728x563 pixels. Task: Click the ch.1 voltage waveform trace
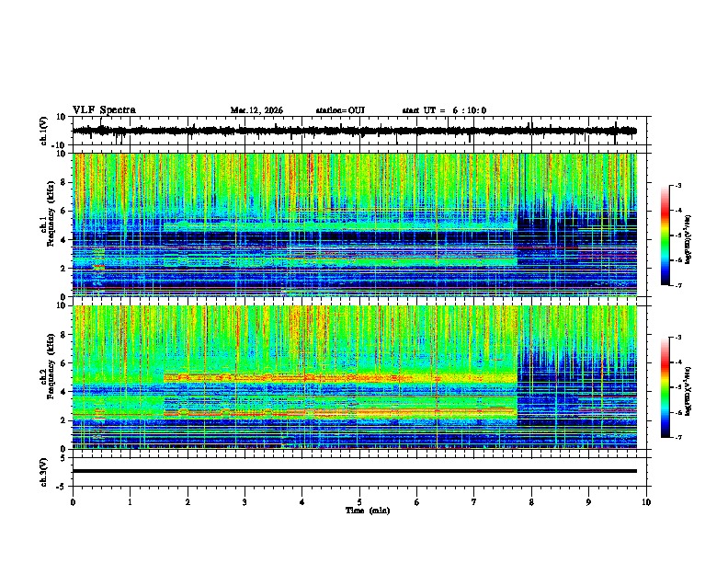coord(354,131)
